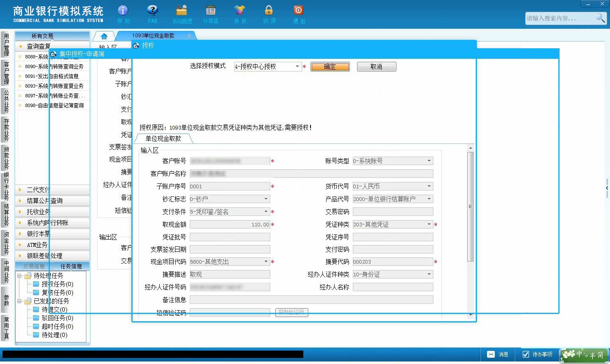Switch to the 任务信息 tab
The width and height of the screenshot is (610, 364).
[x=71, y=266]
